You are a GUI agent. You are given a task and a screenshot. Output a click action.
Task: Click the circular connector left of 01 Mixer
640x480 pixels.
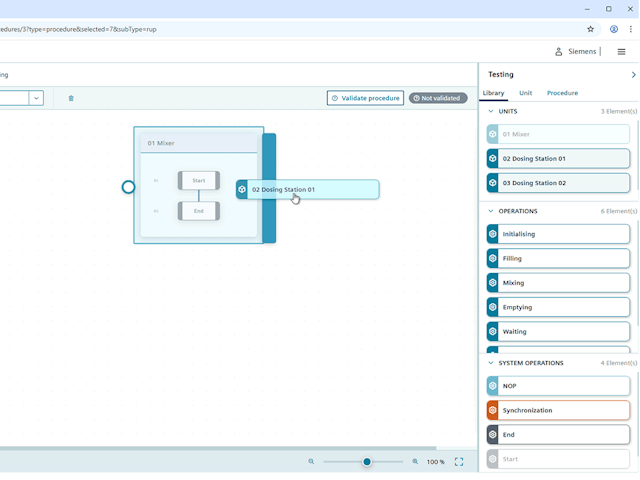(128, 187)
